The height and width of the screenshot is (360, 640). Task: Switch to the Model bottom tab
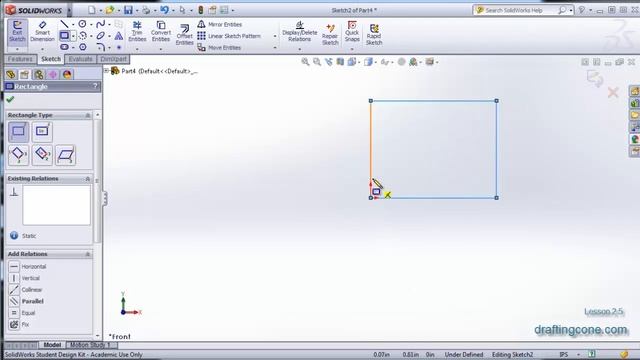click(x=52, y=345)
